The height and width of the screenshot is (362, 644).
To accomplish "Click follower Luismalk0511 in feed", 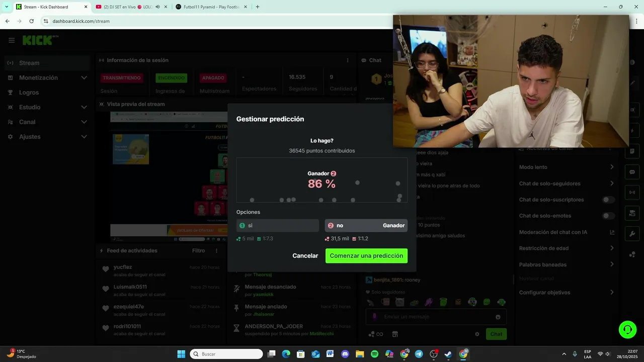I will 130,287.
